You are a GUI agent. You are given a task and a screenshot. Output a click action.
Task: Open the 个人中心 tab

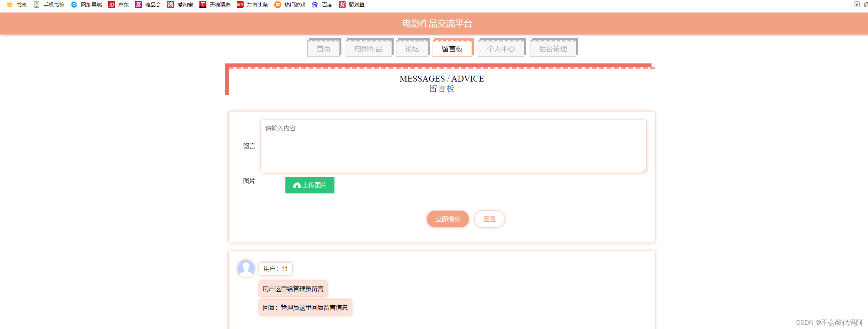pyautogui.click(x=501, y=48)
